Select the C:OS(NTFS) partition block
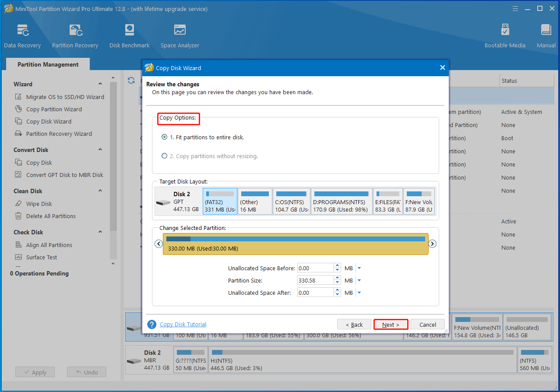The height and width of the screenshot is (392, 560). coord(292,201)
